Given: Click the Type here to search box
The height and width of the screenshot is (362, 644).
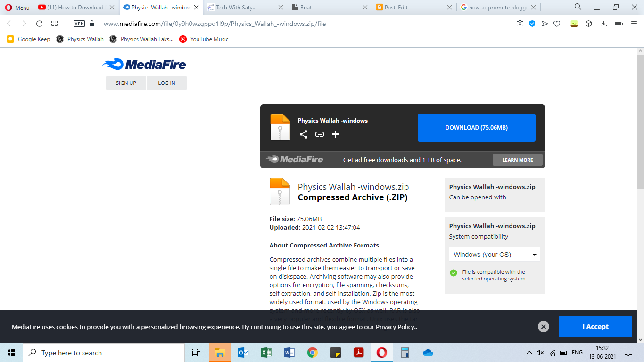Looking at the screenshot, I should (x=104, y=353).
